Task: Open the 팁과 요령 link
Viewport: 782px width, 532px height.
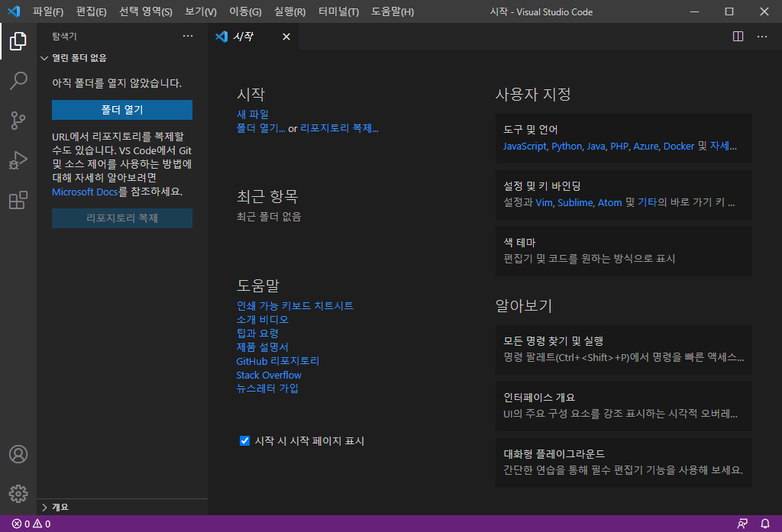Action: pos(257,333)
